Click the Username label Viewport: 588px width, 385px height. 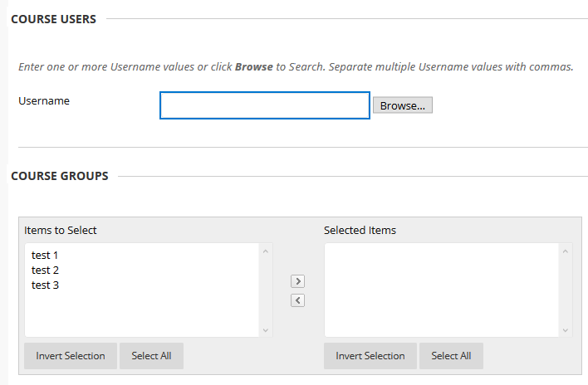pos(44,101)
